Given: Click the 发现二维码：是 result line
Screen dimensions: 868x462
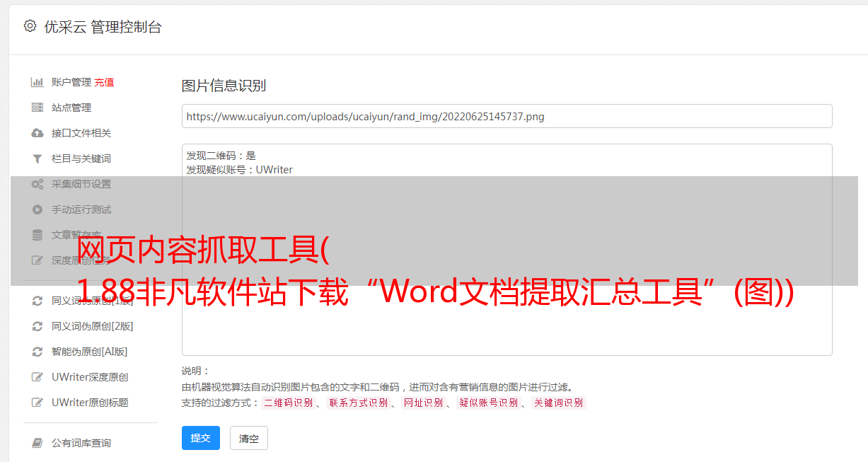Looking at the screenshot, I should (221, 156).
